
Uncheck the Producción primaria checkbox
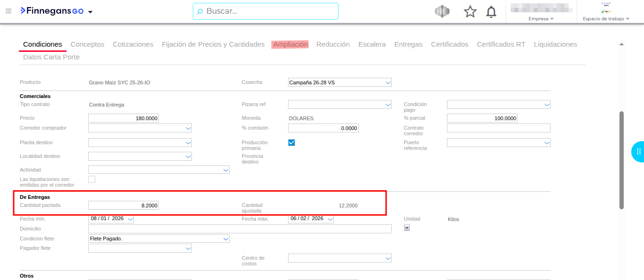(291, 142)
